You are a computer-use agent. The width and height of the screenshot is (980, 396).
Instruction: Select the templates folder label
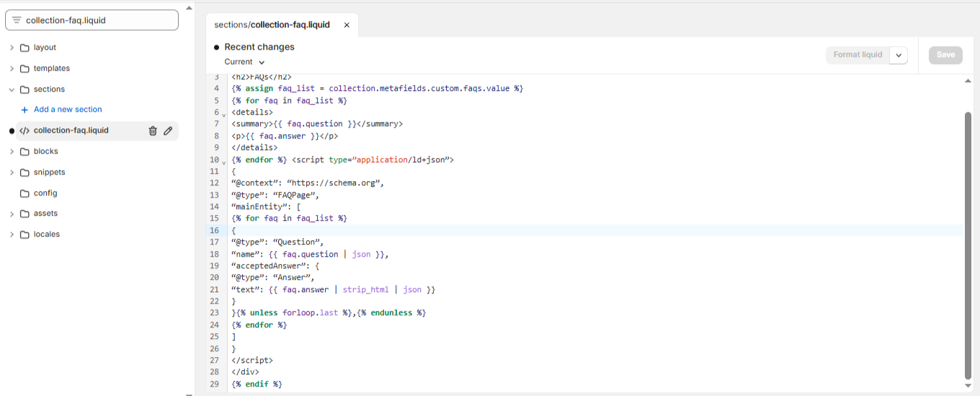(52, 69)
